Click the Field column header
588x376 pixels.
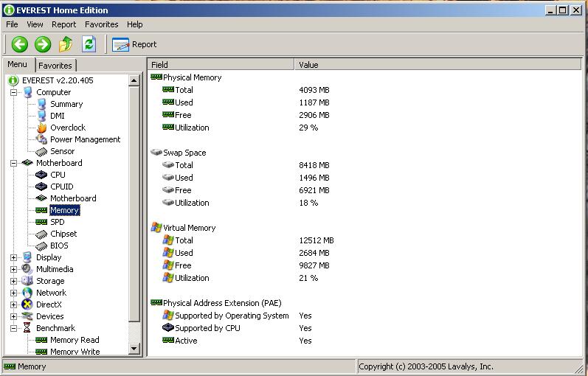pos(221,65)
